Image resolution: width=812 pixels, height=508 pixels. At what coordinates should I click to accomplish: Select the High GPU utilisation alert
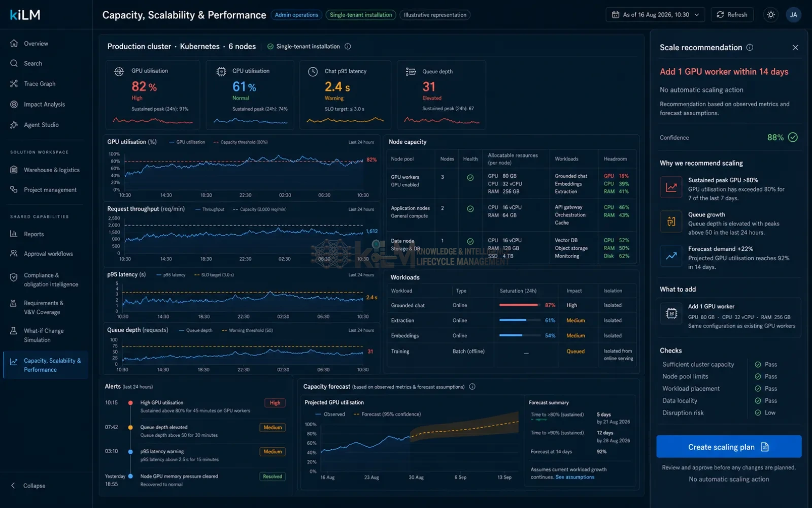(195, 406)
